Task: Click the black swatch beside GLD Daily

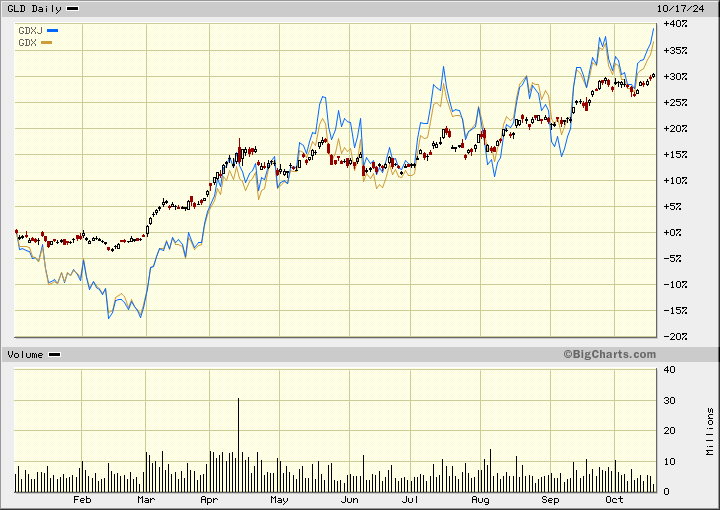Action: point(73,9)
